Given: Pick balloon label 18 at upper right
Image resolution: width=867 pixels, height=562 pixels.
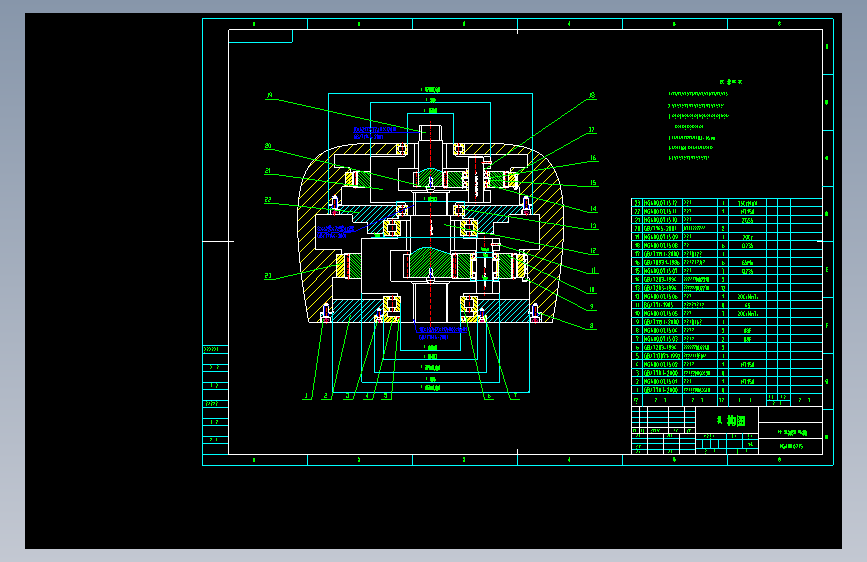Looking at the screenshot, I should 592,96.
